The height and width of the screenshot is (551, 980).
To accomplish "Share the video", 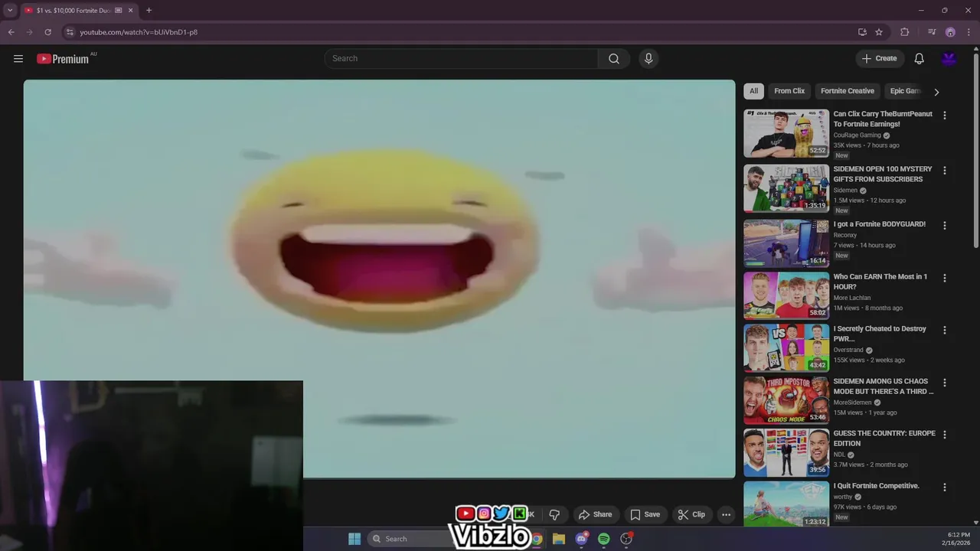I will point(595,514).
